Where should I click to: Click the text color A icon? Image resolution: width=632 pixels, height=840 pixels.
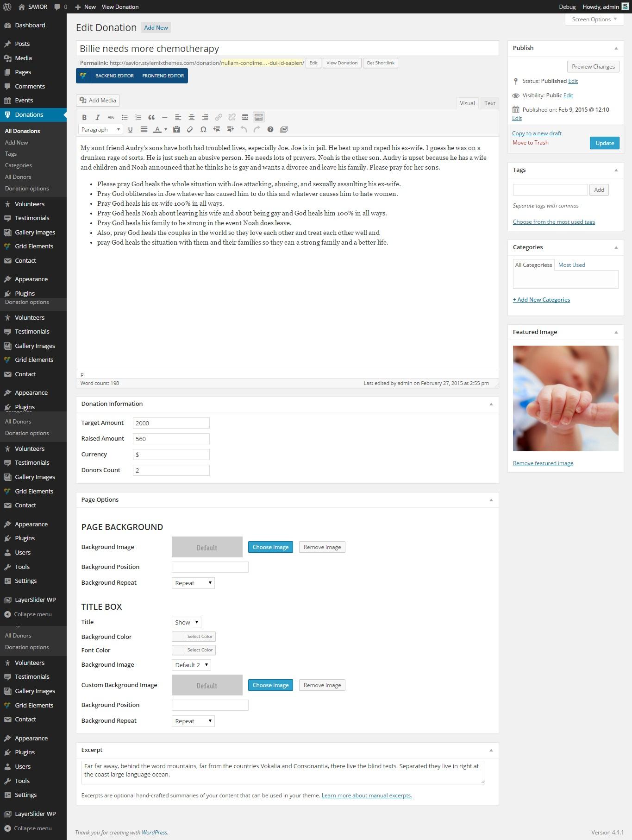[157, 130]
